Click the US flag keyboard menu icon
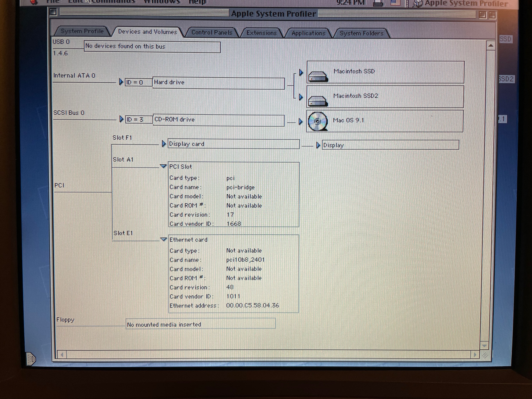 [395, 3]
